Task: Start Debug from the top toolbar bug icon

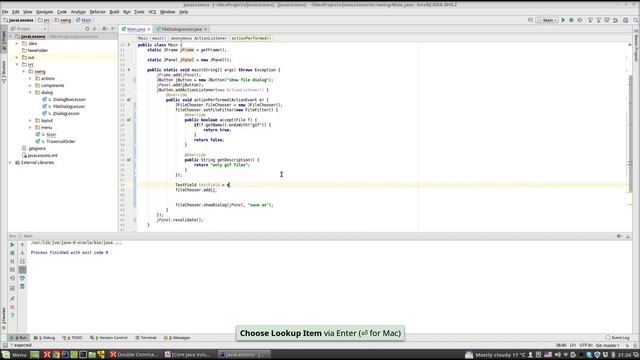Action: (571, 20)
